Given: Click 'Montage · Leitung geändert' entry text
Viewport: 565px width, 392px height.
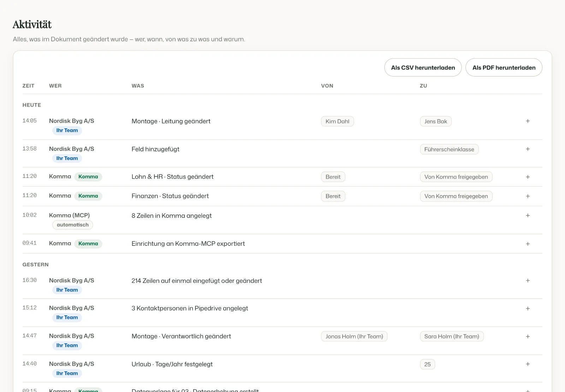Looking at the screenshot, I should [171, 121].
